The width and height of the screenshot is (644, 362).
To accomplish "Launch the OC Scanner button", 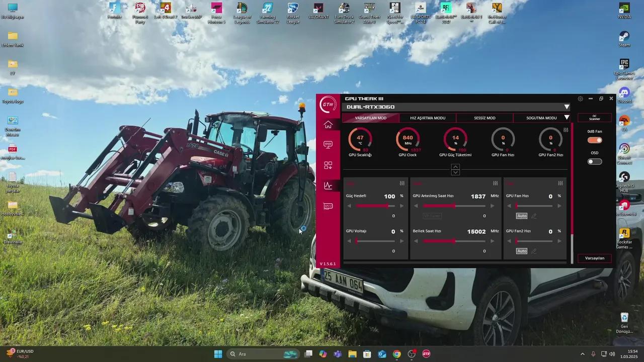I will pos(595,118).
